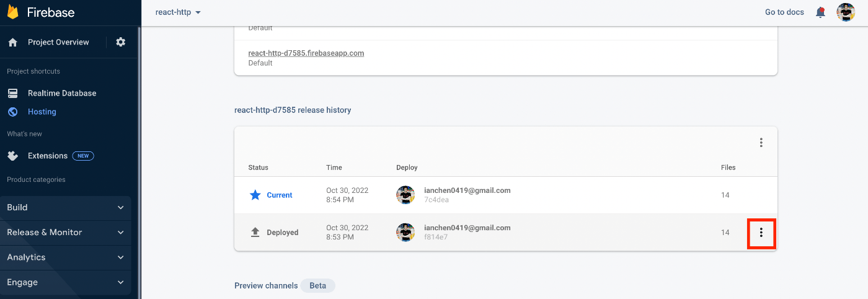Click deployer avatar for release 7c4dea

405,195
